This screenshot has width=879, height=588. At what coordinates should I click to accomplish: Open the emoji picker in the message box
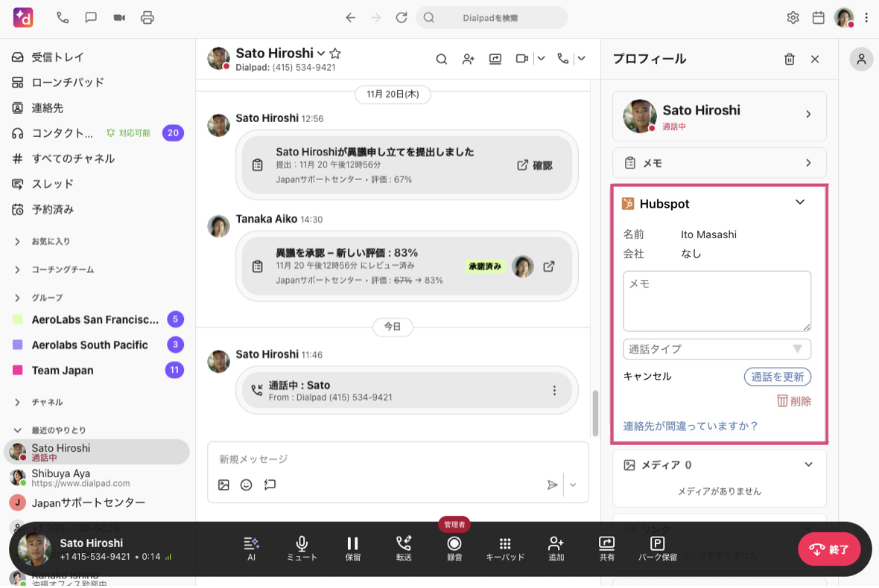(247, 485)
